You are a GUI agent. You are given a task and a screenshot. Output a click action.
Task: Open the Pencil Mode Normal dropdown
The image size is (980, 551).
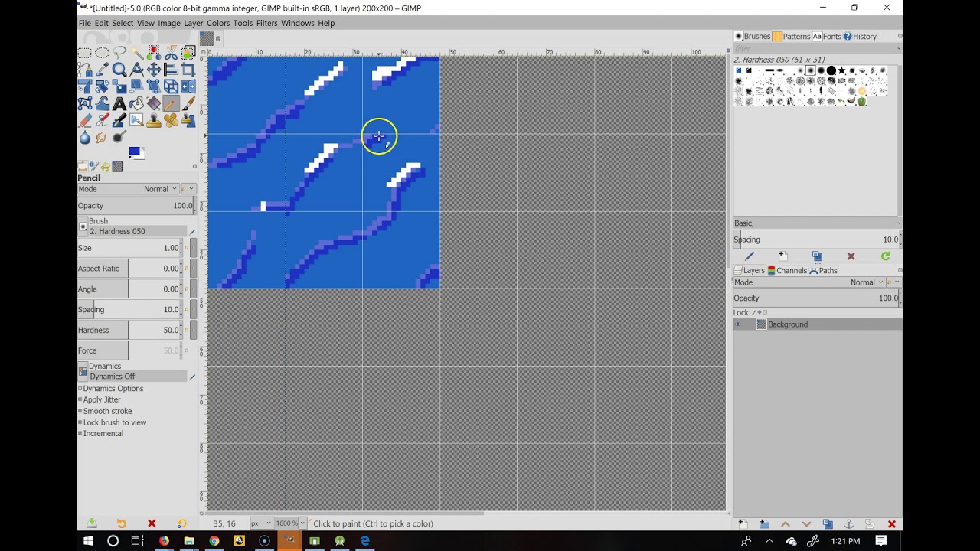[x=128, y=189]
